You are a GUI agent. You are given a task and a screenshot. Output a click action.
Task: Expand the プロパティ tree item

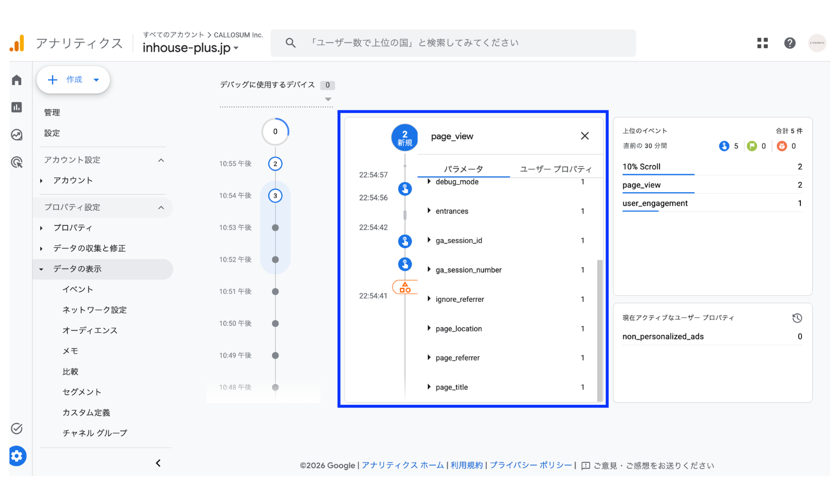tap(41, 228)
